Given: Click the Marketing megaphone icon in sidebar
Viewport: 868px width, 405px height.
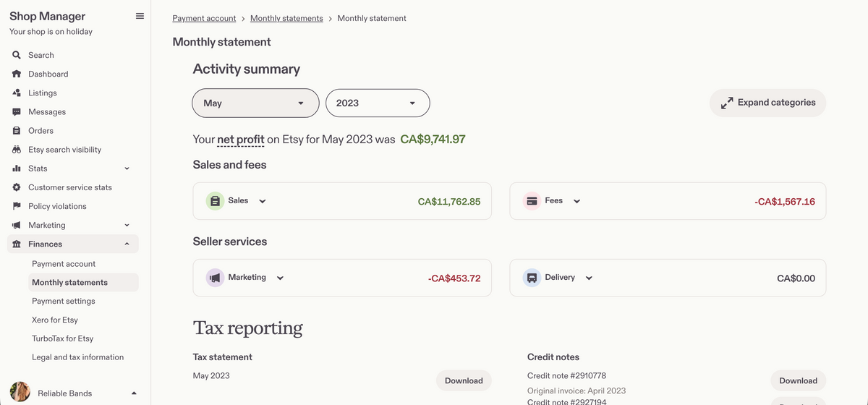Looking at the screenshot, I should pos(17,225).
